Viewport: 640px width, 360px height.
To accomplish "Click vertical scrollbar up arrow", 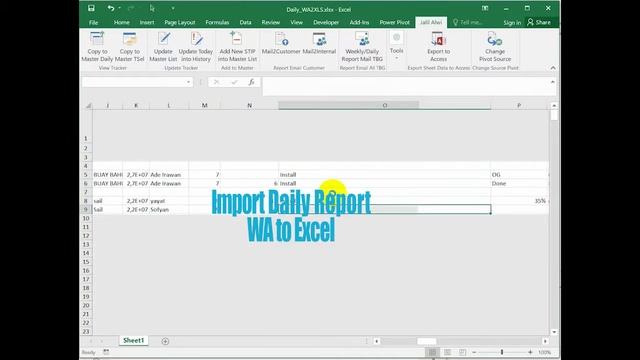I will coord(554,106).
